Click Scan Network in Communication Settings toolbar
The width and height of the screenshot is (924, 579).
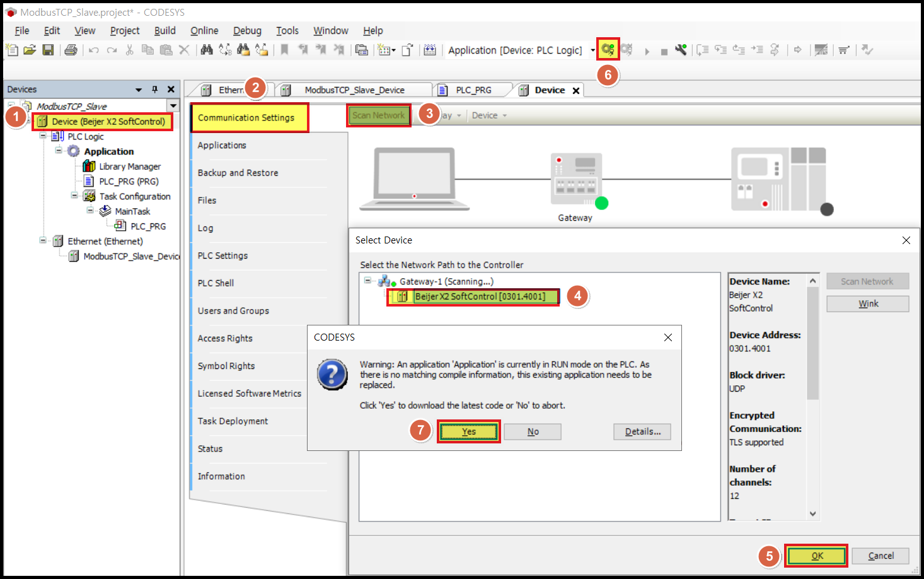[x=379, y=115]
